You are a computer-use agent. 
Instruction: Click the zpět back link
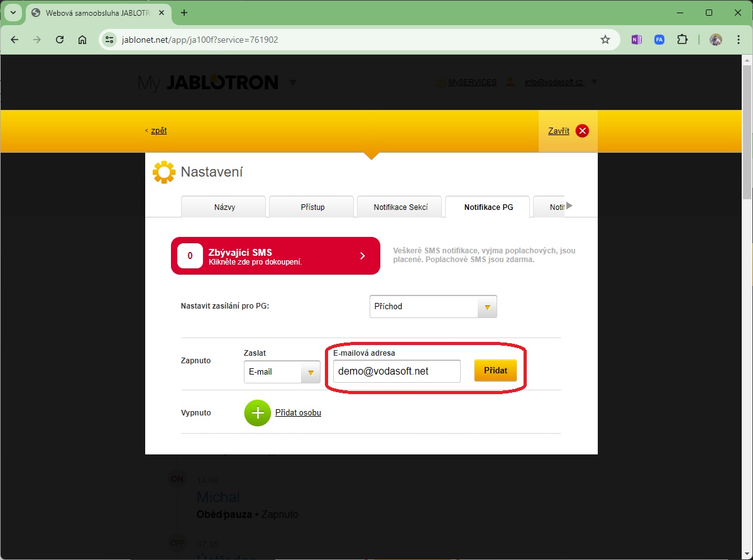158,131
